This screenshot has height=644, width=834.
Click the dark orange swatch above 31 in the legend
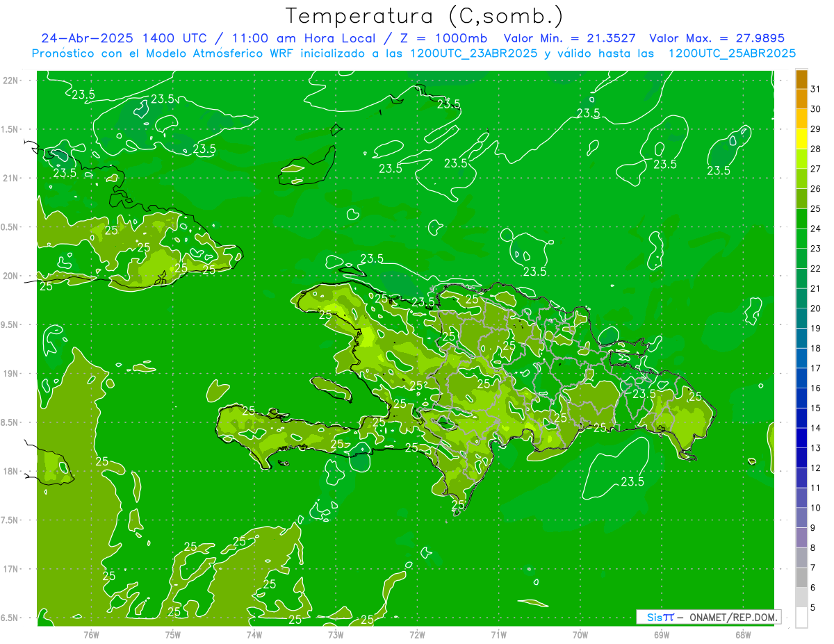(x=801, y=79)
